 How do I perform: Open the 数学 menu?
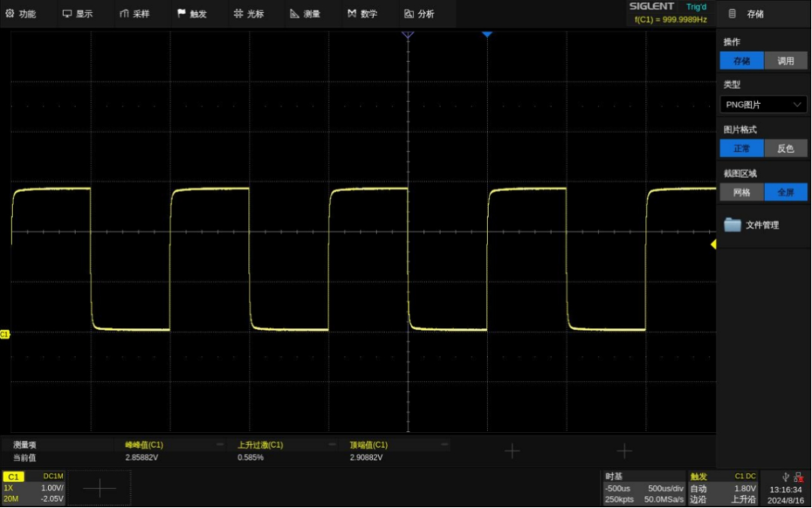[x=362, y=14]
